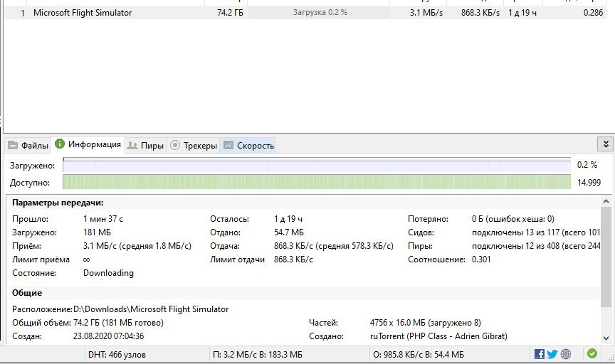Viewport: 615px width, 364px height.
Task: Click the Приём value 3.1 МБ/с (средняя 1.8 МБ/с)
Action: point(137,246)
